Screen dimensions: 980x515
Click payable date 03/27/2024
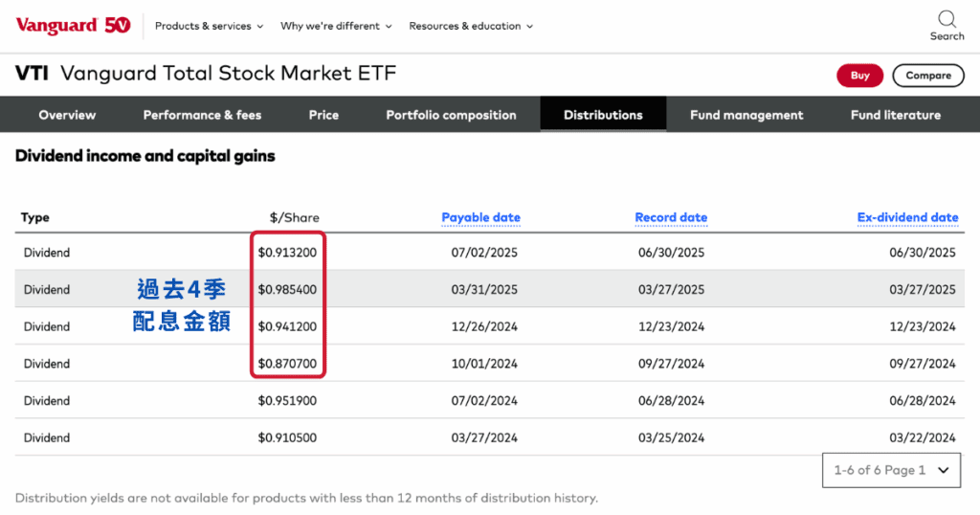tap(484, 437)
